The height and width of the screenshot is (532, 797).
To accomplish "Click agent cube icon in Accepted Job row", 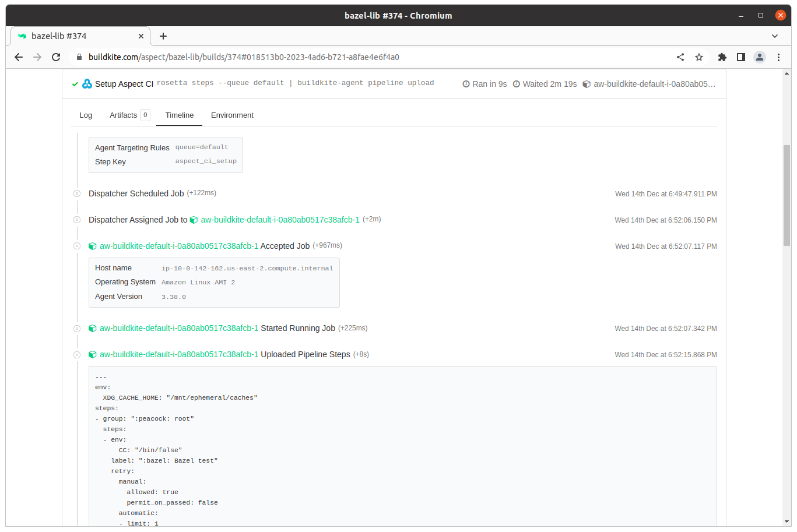I will (93, 246).
